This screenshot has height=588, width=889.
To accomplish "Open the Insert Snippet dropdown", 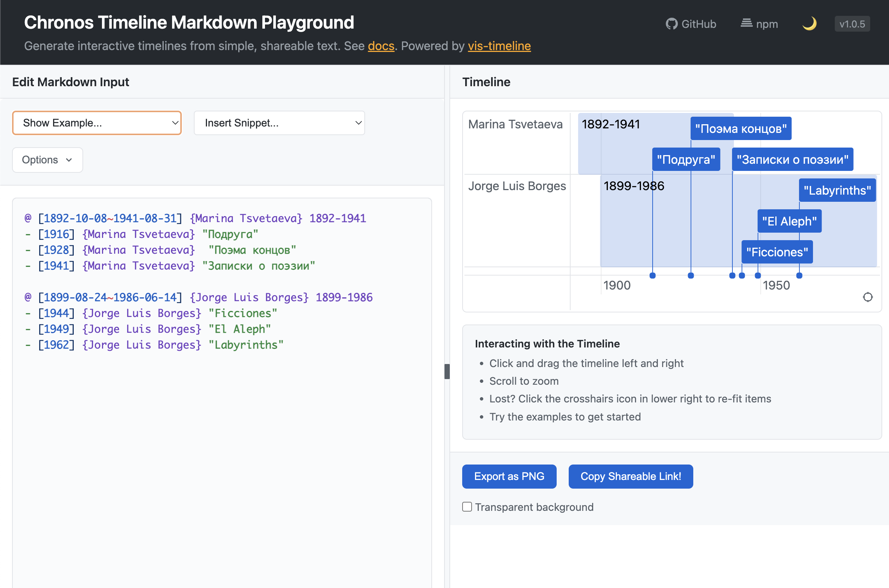I will pos(279,123).
